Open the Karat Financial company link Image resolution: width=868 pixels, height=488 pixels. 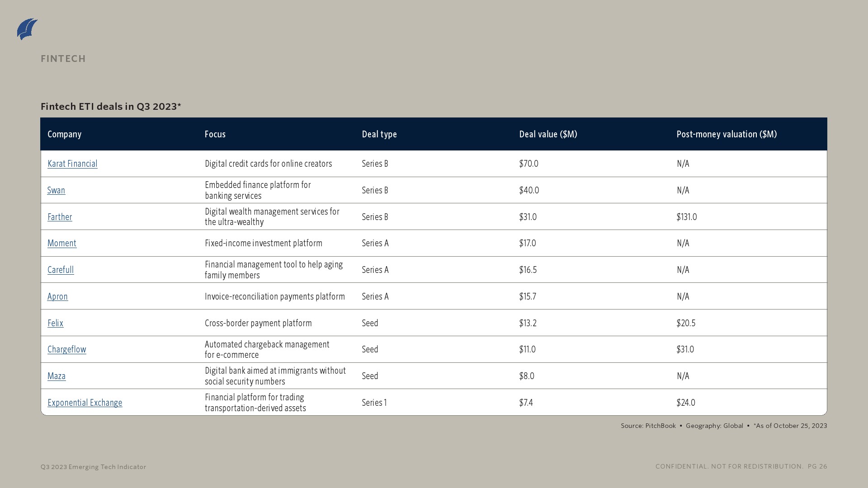point(72,164)
